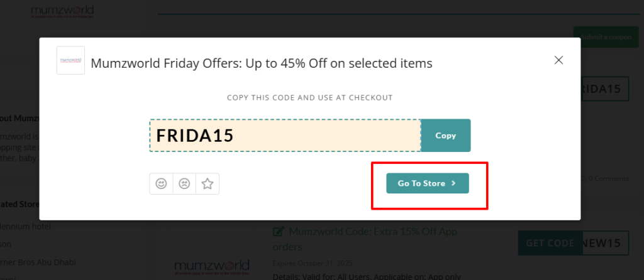Click the Submit a coupon button
The height and width of the screenshot is (280, 644).
point(605,37)
